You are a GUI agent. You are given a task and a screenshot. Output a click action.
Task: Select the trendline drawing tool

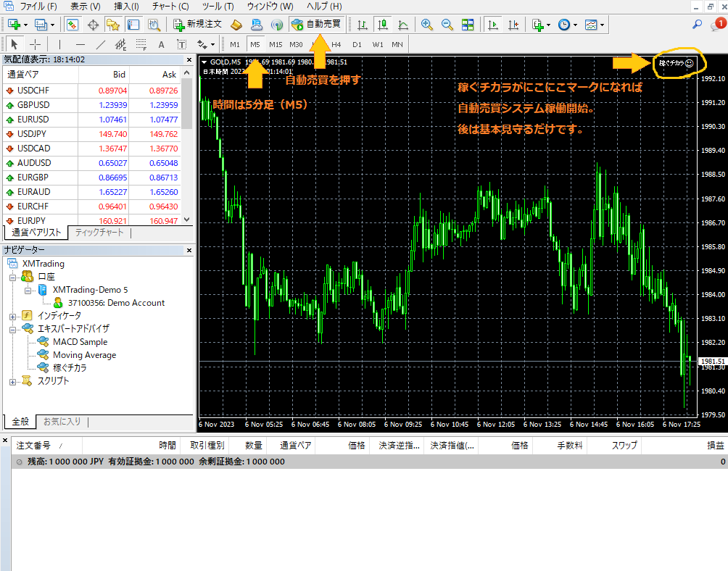coord(101,44)
